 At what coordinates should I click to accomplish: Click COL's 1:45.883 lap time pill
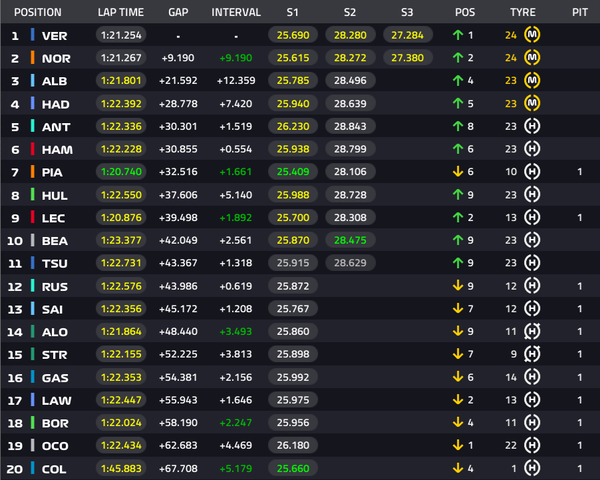pyautogui.click(x=121, y=468)
